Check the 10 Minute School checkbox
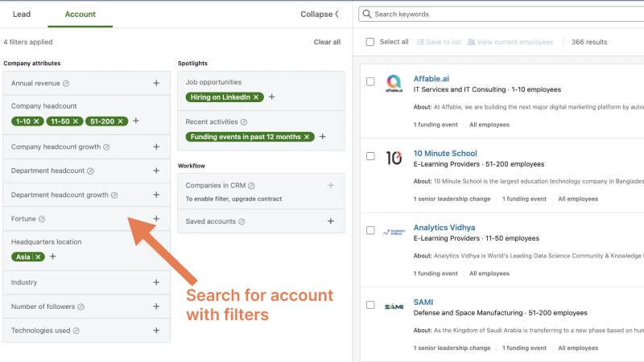Viewport: 644px width, 362px height. [x=370, y=156]
